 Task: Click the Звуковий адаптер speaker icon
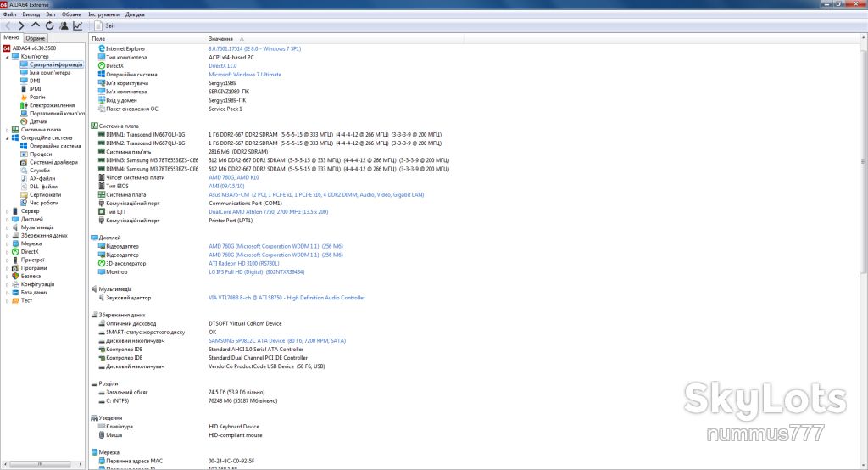(x=102, y=298)
